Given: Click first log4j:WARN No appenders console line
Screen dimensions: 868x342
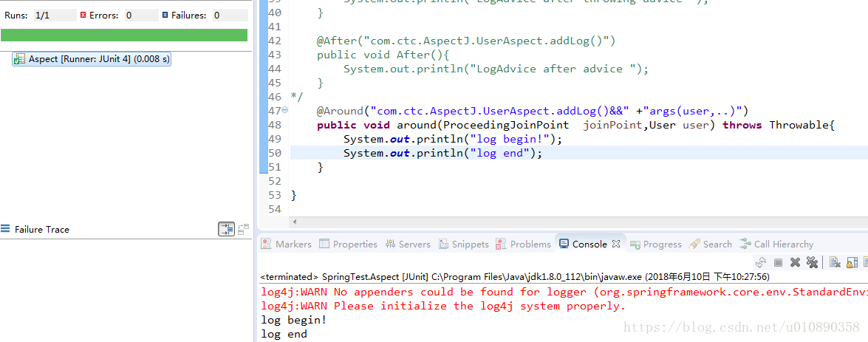Looking at the screenshot, I should pos(564,292).
